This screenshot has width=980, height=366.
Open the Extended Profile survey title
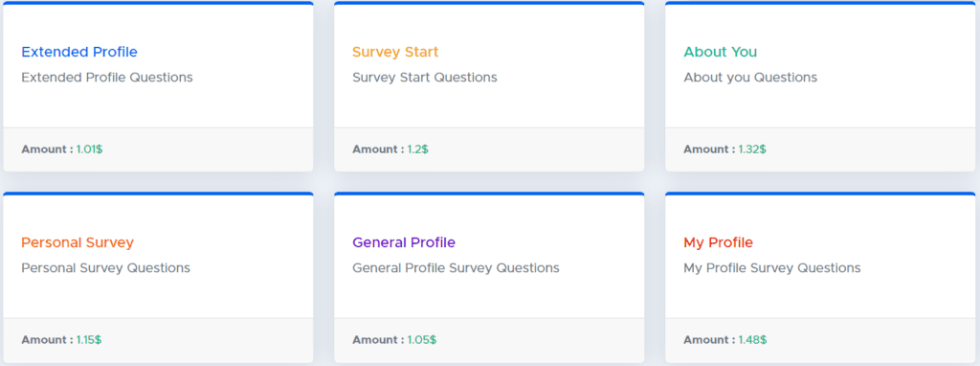(x=79, y=52)
